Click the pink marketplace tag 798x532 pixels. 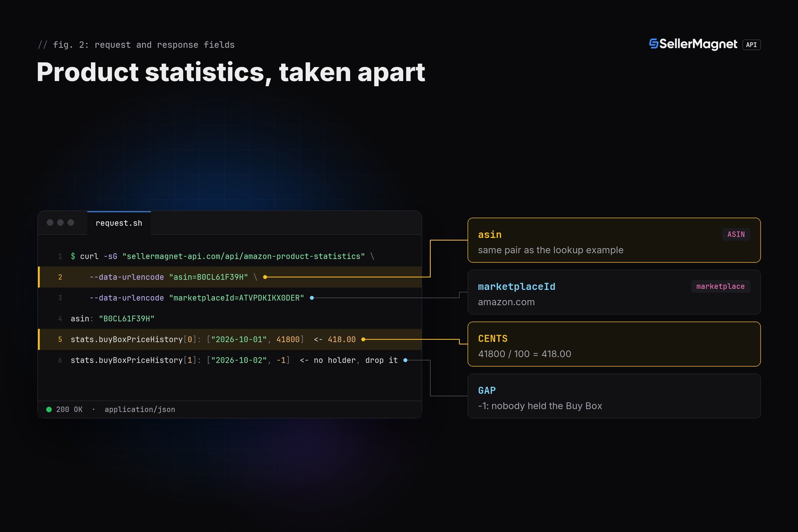(x=720, y=286)
